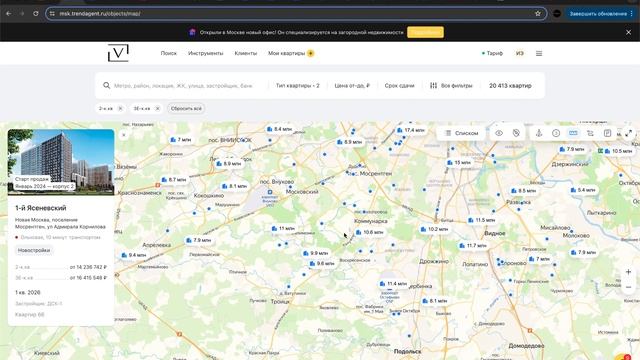The width and height of the screenshot is (640, 360).
Task: Click the browser update button
Action: (x=601, y=13)
